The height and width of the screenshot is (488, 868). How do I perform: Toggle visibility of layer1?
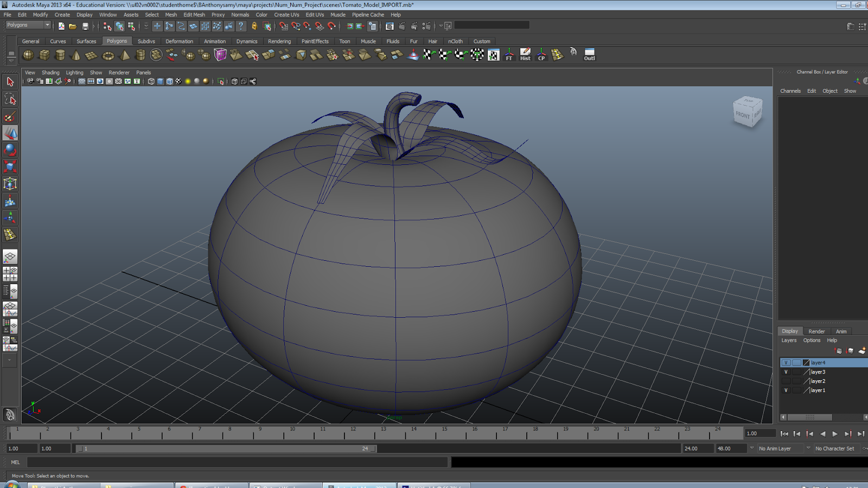point(786,390)
